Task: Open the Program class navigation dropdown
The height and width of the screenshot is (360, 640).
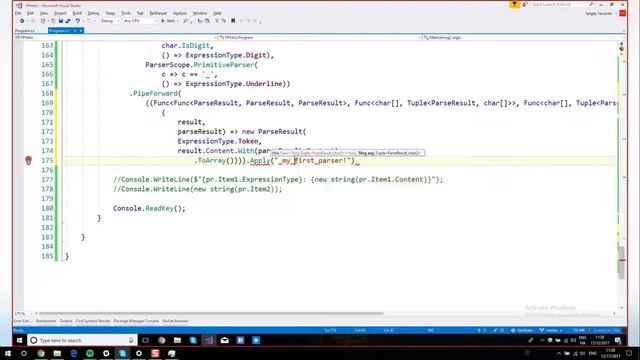Action: pyautogui.click(x=320, y=37)
